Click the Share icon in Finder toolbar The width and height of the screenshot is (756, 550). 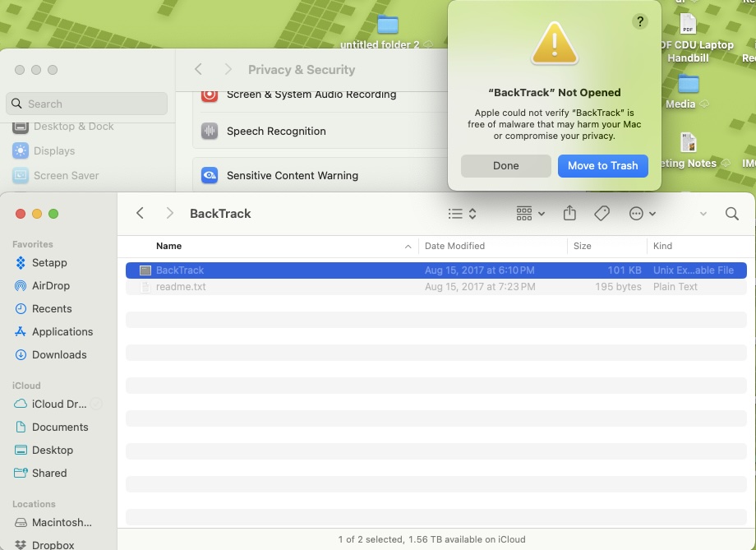click(x=569, y=214)
